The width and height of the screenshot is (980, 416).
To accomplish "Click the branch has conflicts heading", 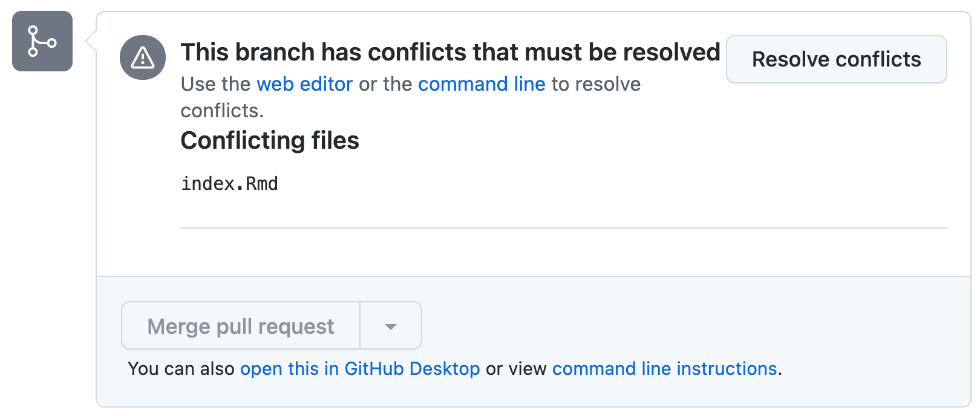I will point(450,53).
